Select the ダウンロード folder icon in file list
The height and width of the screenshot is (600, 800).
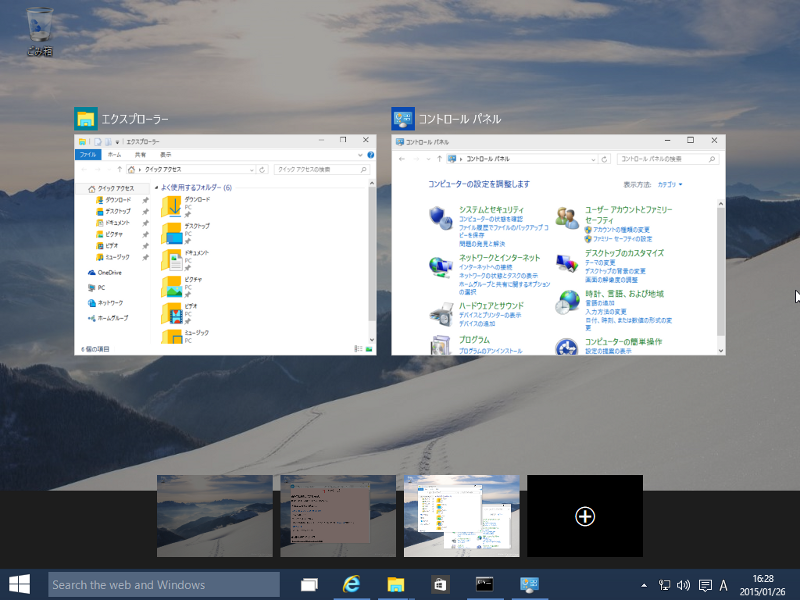171,207
